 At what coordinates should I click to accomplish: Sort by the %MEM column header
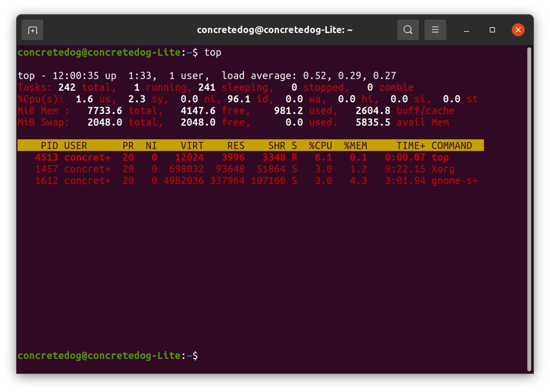(355, 145)
